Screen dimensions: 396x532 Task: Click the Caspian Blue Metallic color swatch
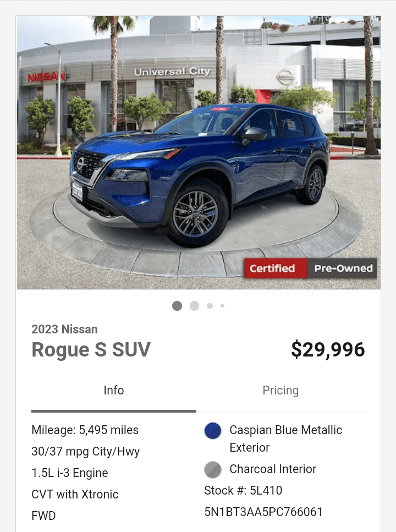pyautogui.click(x=213, y=431)
